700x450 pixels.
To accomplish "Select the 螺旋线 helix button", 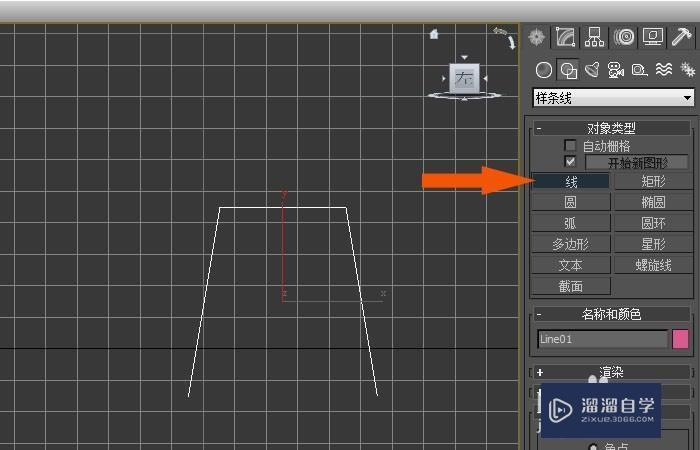I will (x=653, y=265).
